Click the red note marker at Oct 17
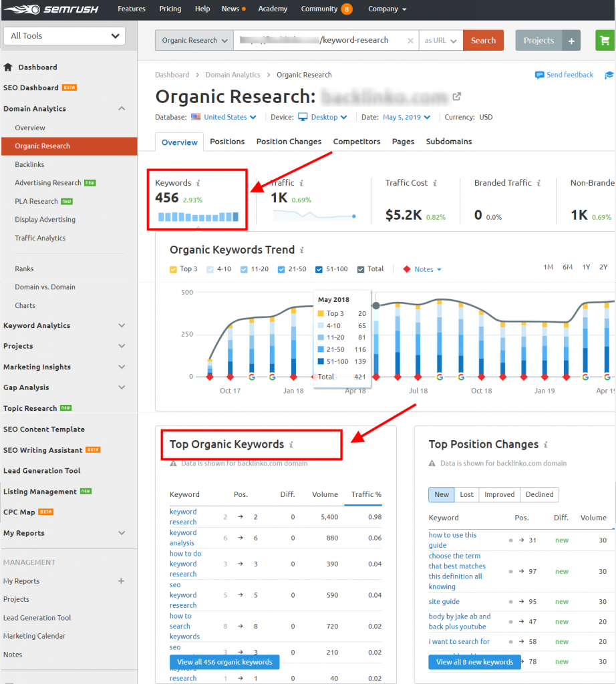 pyautogui.click(x=230, y=377)
